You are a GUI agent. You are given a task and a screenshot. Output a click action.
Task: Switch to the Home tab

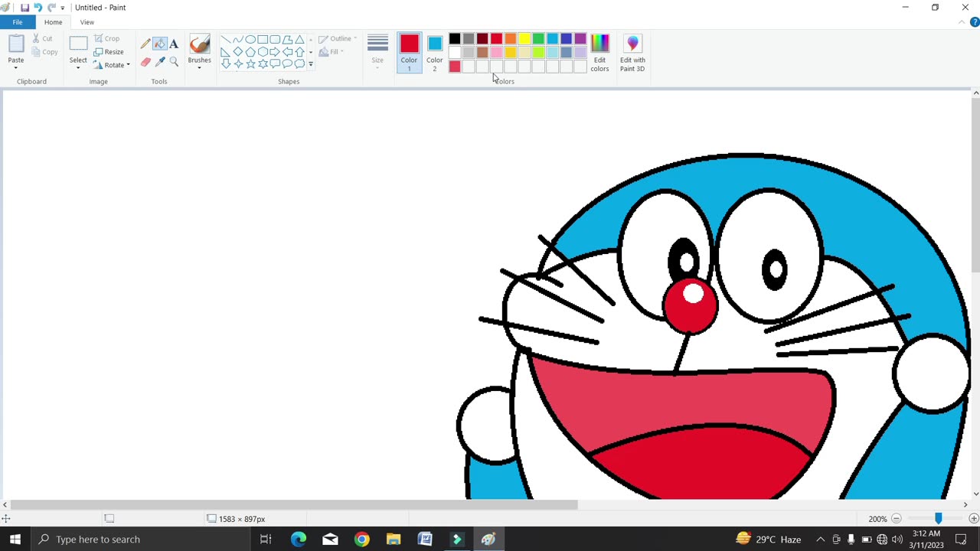point(53,22)
